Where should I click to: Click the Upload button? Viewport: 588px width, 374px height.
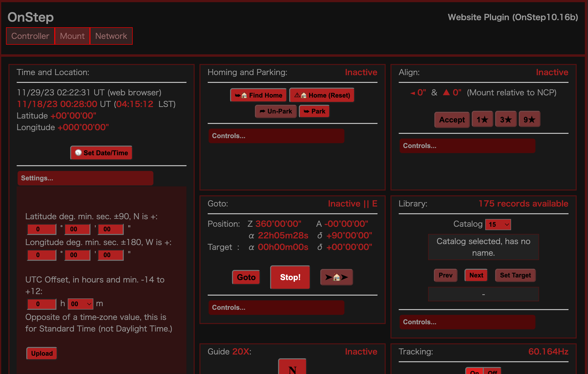click(x=42, y=353)
